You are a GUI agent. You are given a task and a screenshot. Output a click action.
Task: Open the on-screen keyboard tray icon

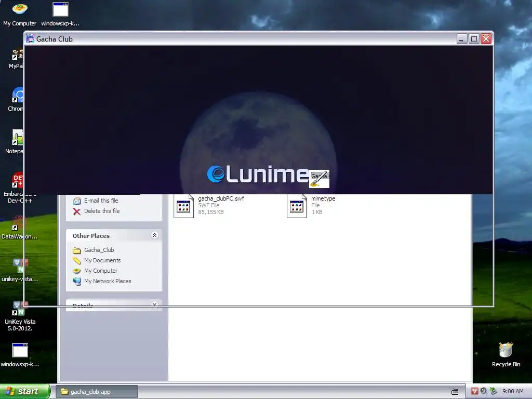pos(455,392)
